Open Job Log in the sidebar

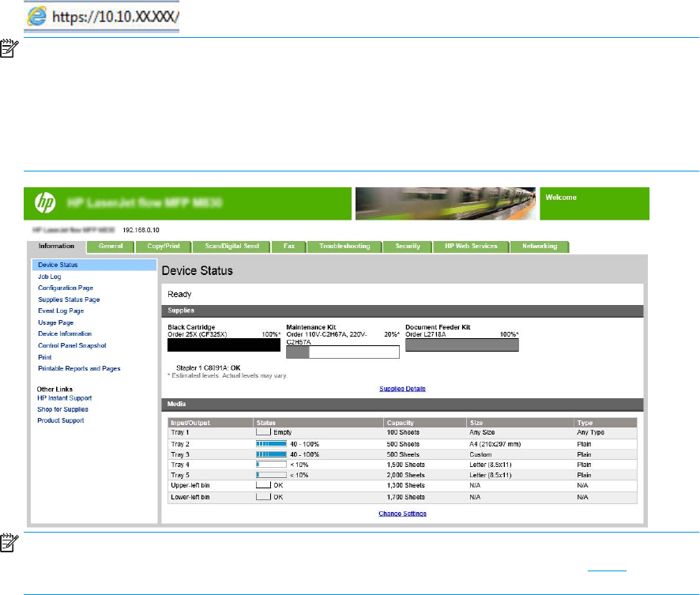[x=51, y=277]
